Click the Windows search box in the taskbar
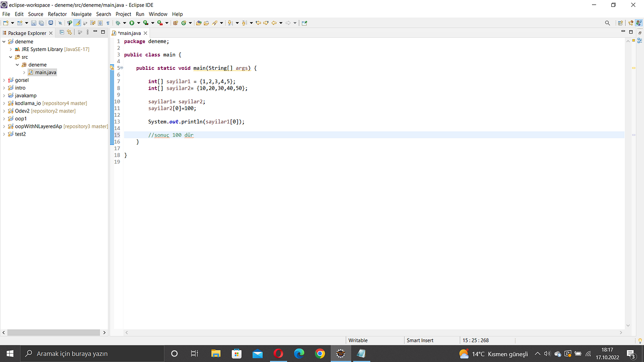The height and width of the screenshot is (362, 644). coord(92,354)
